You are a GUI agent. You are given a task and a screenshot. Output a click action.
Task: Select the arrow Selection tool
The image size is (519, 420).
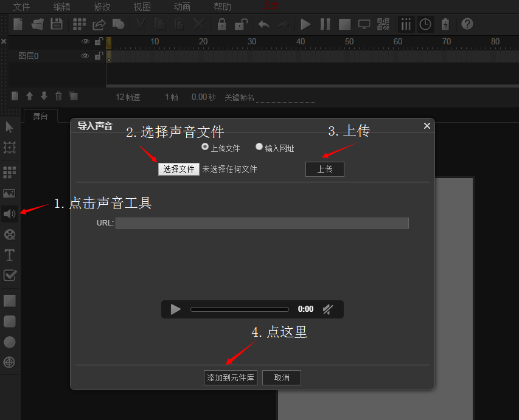point(9,126)
